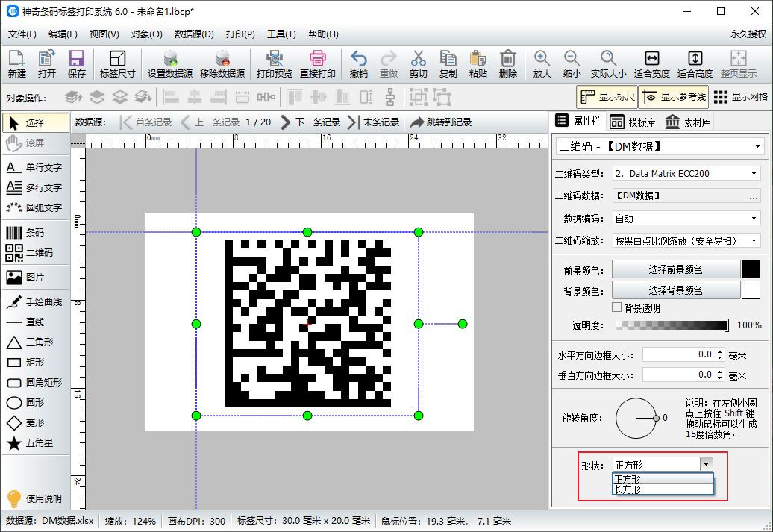This screenshot has width=773, height=532.
Task: Toggle 显示参考线 guide lines display
Action: tap(675, 97)
